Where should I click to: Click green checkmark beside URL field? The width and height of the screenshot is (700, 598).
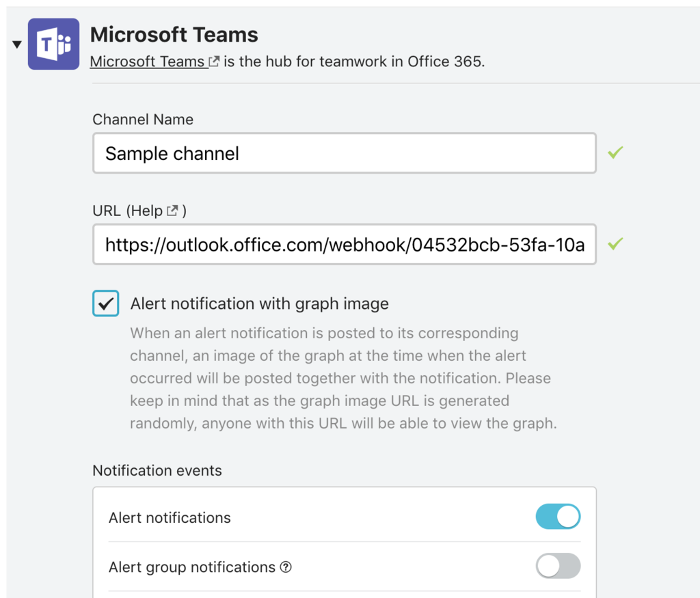point(615,244)
